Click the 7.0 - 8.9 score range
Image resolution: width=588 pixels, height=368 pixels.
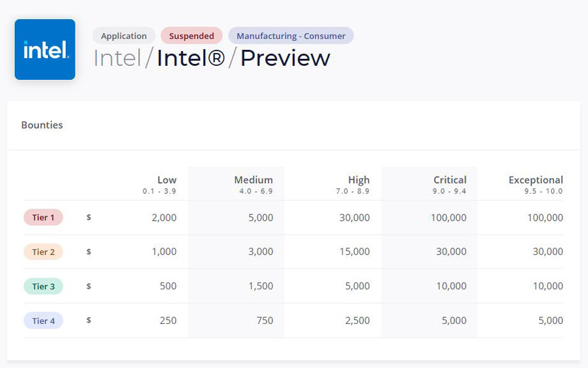coord(353,191)
